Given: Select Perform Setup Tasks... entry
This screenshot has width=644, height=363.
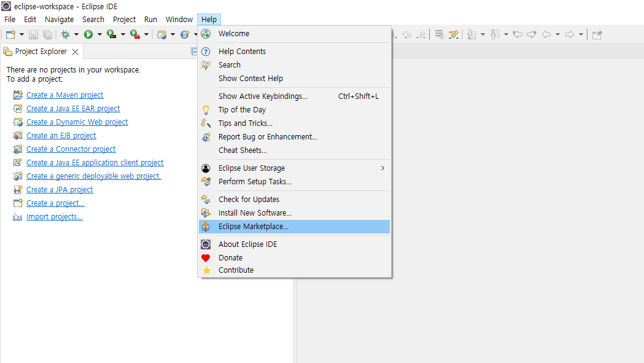Looking at the screenshot, I should (295, 182).
